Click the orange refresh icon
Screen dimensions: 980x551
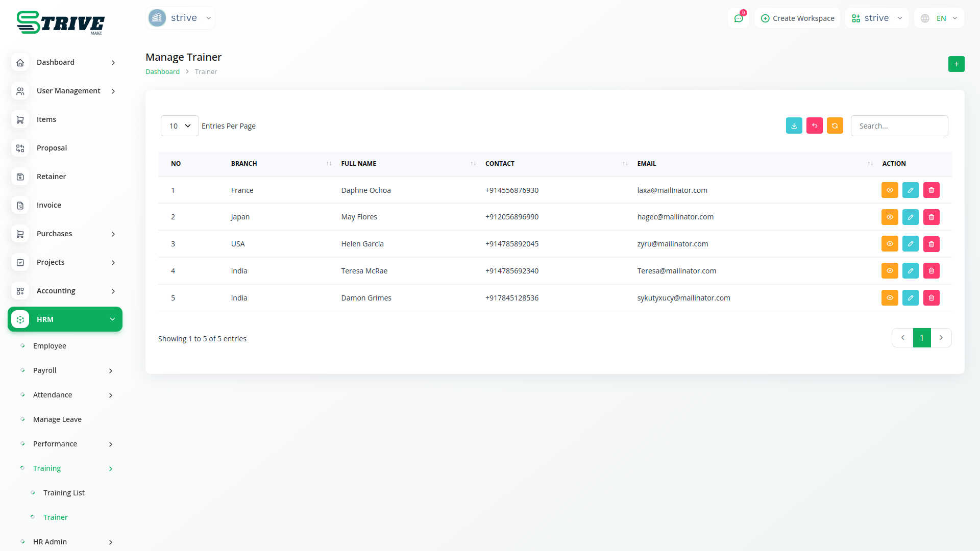pyautogui.click(x=835, y=126)
